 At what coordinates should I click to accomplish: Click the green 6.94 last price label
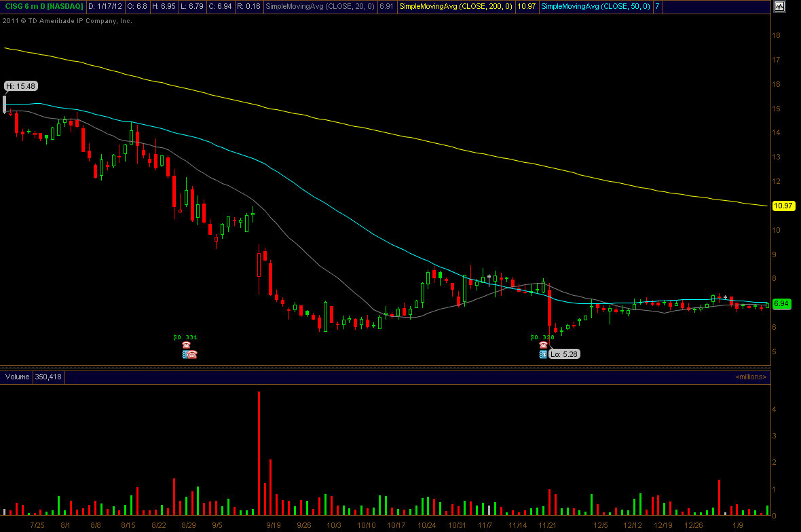781,304
